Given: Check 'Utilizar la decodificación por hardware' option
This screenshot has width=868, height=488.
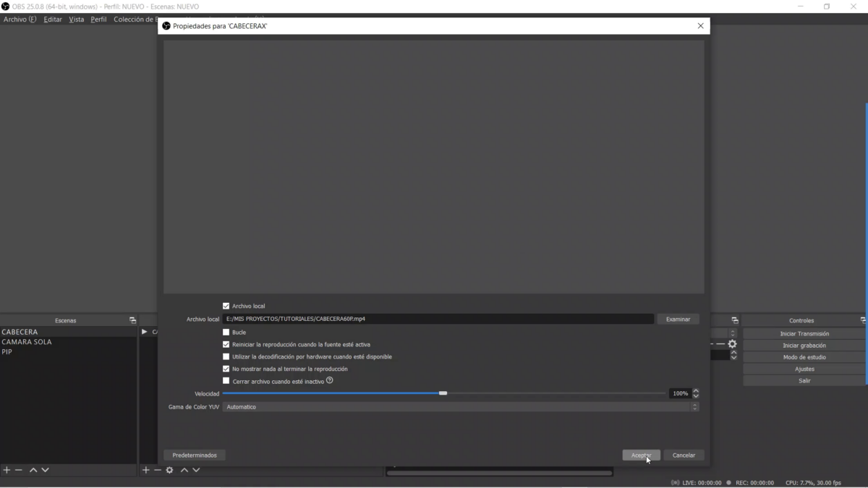Looking at the screenshot, I should 226,356.
